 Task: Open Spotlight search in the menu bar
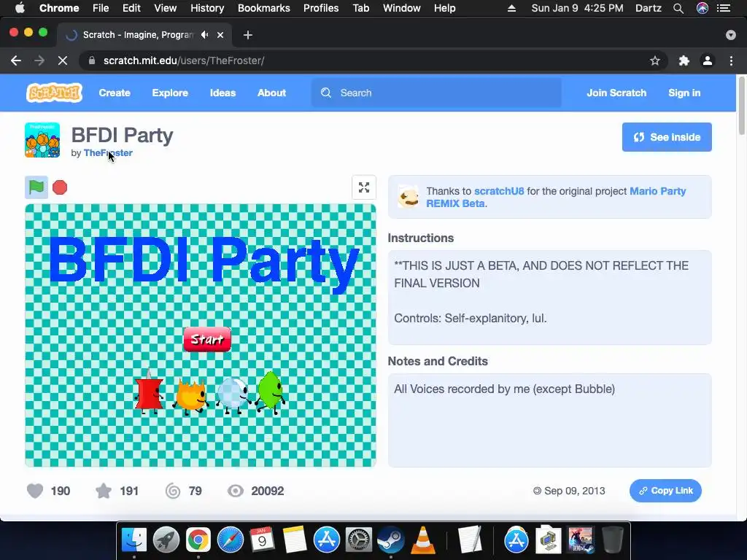pos(678,8)
